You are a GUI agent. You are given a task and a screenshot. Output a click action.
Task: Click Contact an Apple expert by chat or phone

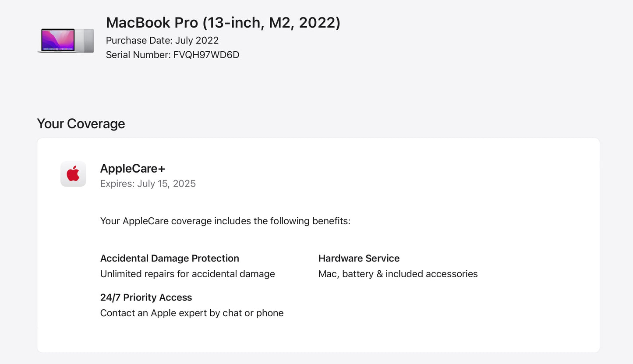click(x=192, y=313)
